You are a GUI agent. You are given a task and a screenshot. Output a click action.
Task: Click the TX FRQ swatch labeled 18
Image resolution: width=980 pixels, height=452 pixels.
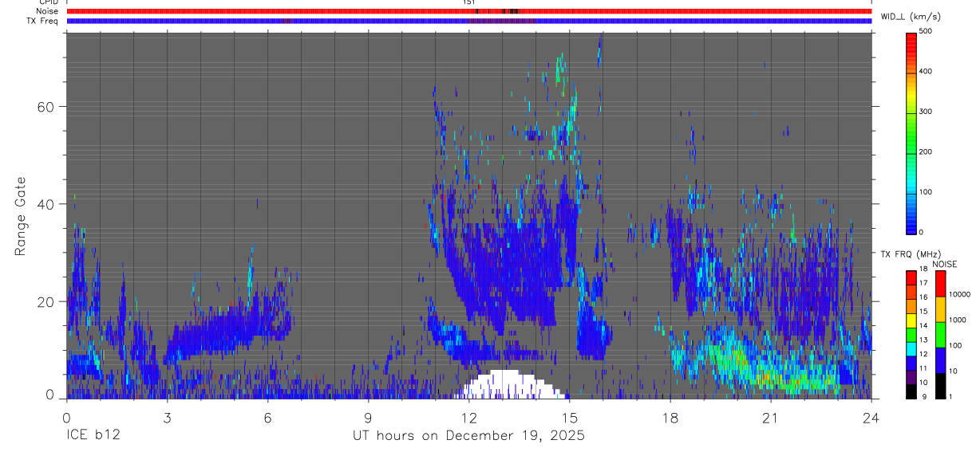click(911, 277)
